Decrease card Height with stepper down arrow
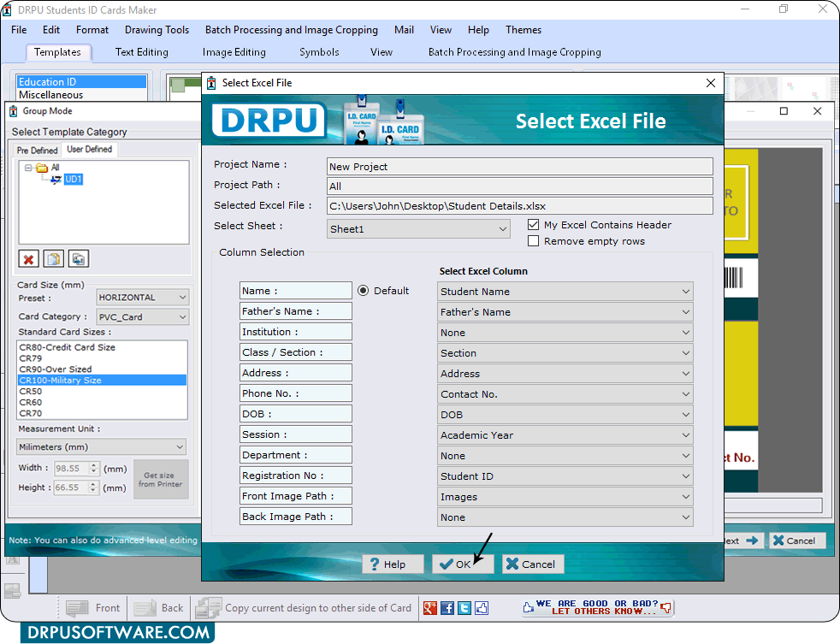 94,491
